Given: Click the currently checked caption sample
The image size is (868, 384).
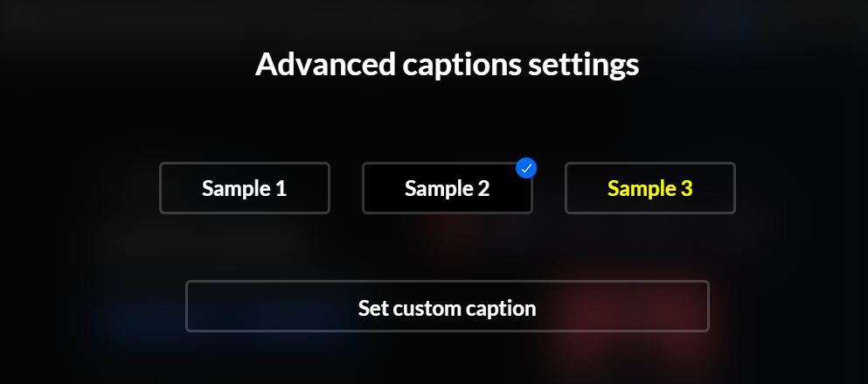Looking at the screenshot, I should (448, 188).
